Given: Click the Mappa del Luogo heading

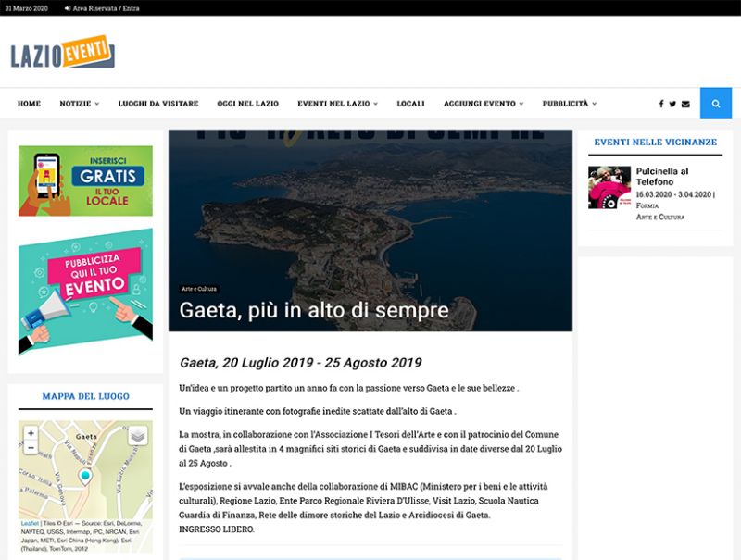Looking at the screenshot, I should click(85, 396).
